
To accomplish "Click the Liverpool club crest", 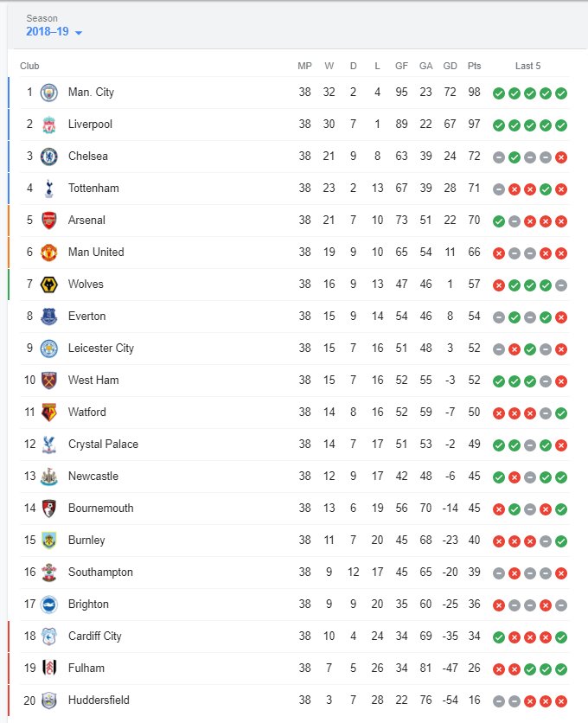I will [x=48, y=125].
